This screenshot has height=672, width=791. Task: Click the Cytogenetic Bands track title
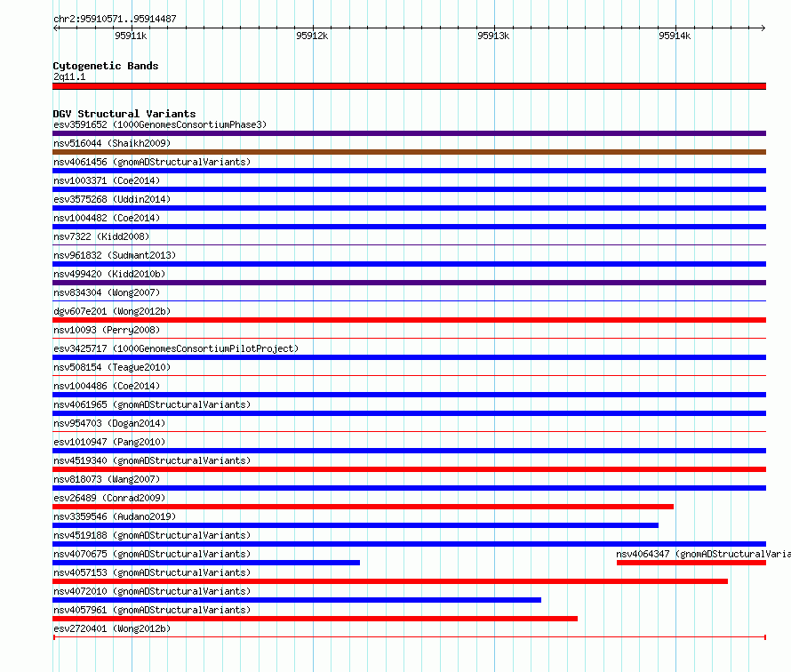click(106, 66)
